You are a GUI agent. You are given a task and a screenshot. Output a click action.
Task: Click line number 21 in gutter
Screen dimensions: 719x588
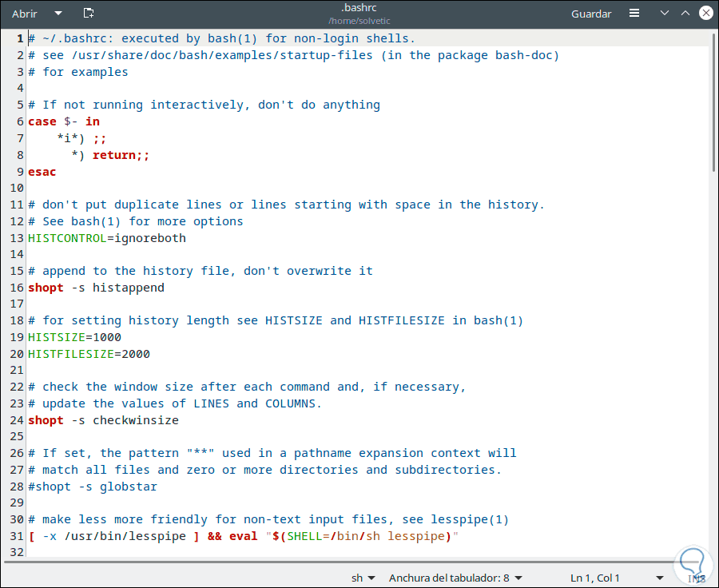(17, 371)
